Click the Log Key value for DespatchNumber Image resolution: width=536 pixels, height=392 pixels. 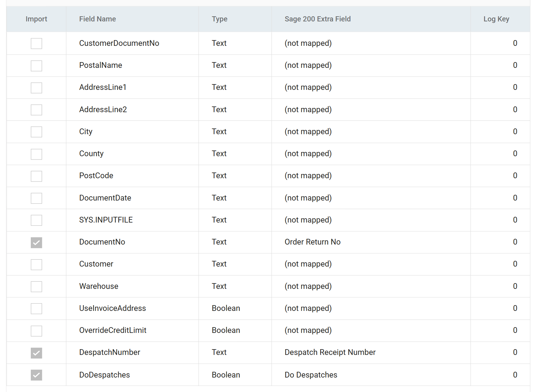(515, 352)
